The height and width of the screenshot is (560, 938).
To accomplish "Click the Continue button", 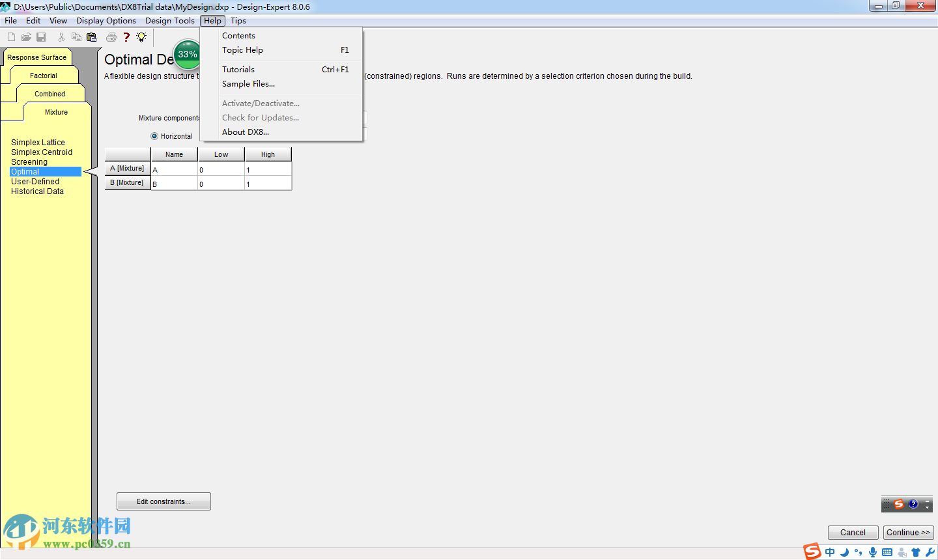I will pyautogui.click(x=908, y=532).
